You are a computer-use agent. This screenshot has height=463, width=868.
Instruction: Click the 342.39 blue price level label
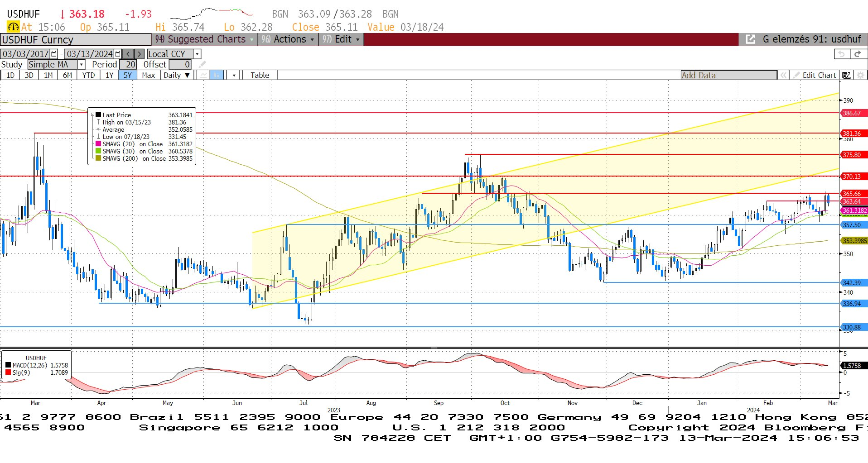pos(854,283)
